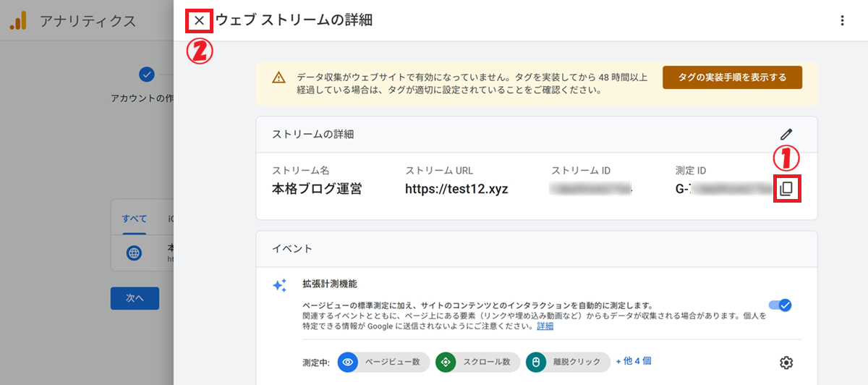This screenshot has width=868, height=385.
Task: Click the pencil icon to edit stream details
Action: click(786, 134)
